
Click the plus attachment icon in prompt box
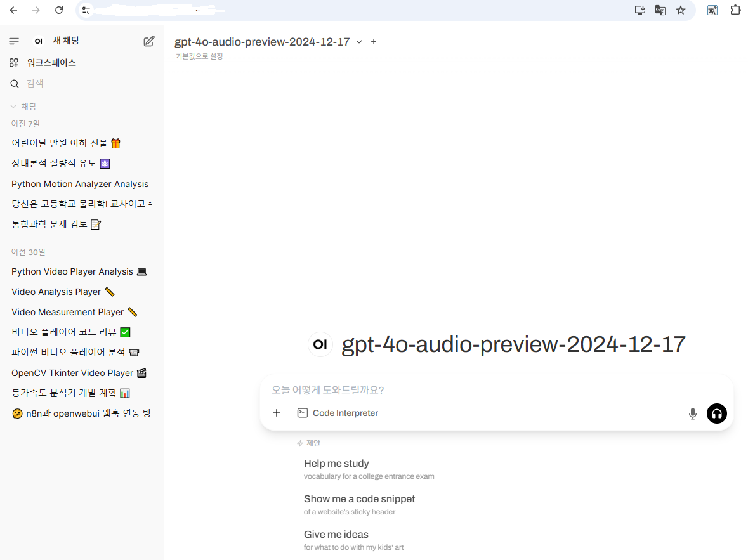(x=277, y=413)
